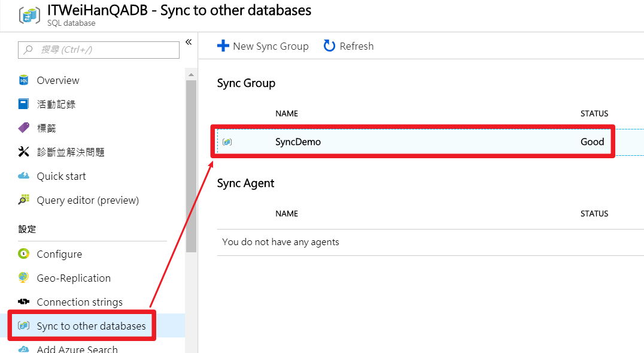Click the Sync to other databases icon
Screen dimensions: 644x353
pos(24,325)
